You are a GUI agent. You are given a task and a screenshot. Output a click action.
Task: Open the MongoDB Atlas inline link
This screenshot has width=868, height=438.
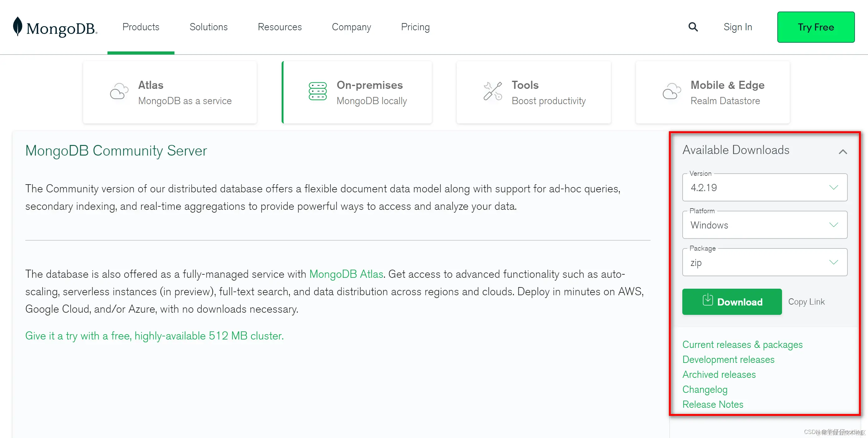[346, 274]
